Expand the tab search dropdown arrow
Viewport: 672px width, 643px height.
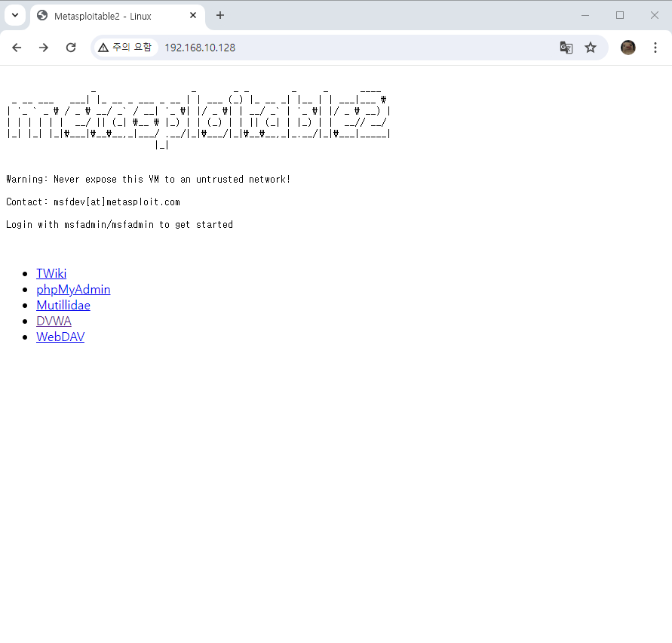[15, 15]
